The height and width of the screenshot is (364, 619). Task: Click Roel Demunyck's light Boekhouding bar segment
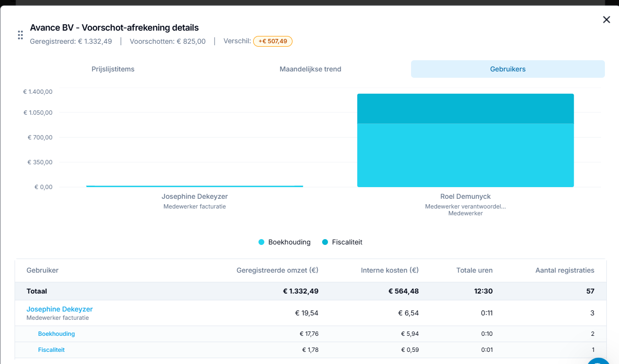point(465,155)
